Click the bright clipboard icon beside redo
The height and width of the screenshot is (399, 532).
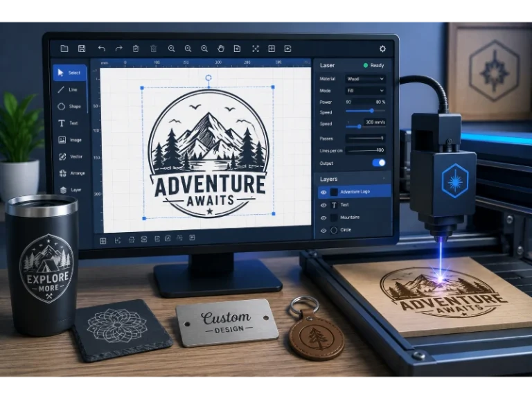point(136,48)
